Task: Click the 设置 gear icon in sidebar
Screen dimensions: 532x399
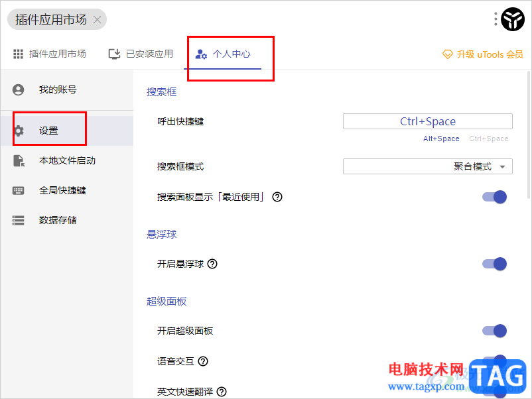Action: [x=19, y=131]
